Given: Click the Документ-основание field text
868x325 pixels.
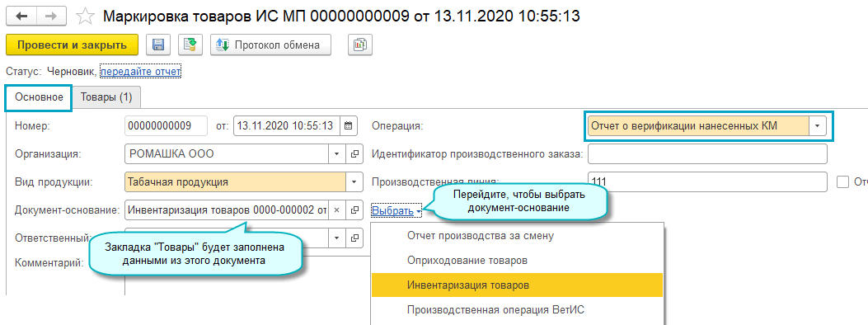Looking at the screenshot, I should 227,210.
